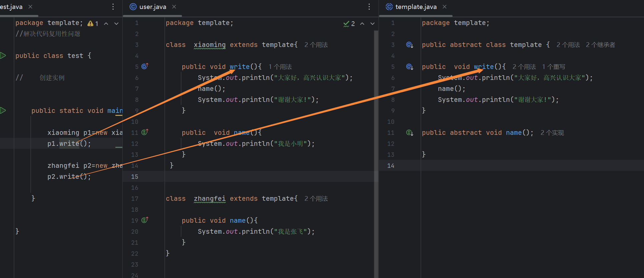Open the tab options menu left of user.java
The height and width of the screenshot is (278, 644).
113,7
